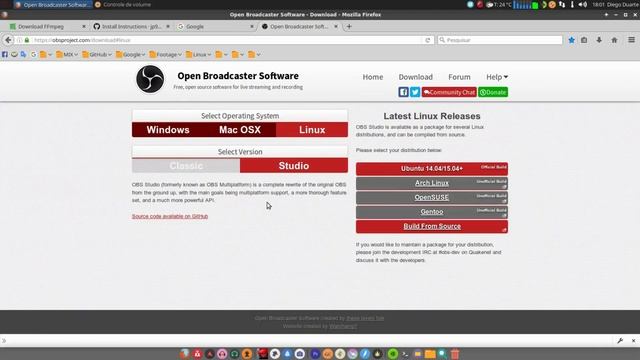Open the trash icon in the dock
The image size is (640, 360).
click(x=455, y=354)
